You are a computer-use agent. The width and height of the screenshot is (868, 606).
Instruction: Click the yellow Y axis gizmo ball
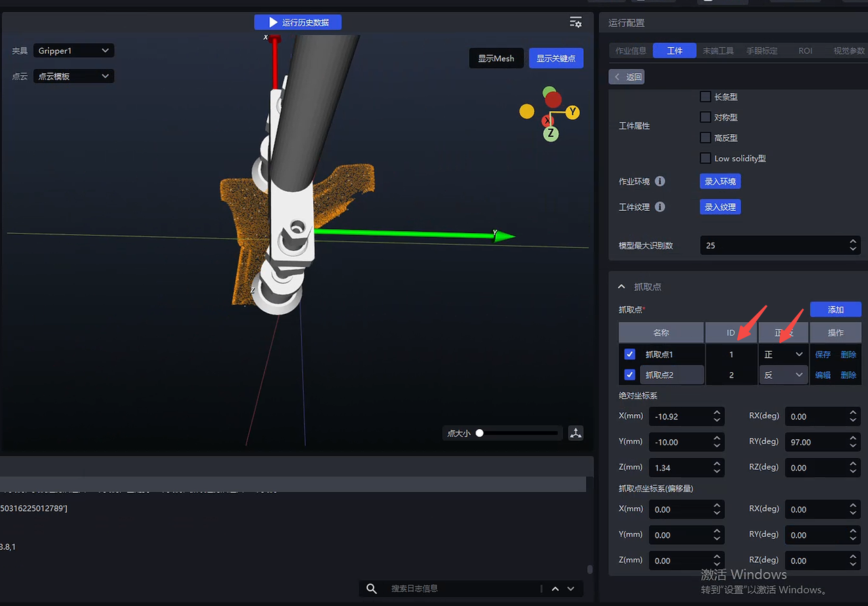tap(572, 112)
